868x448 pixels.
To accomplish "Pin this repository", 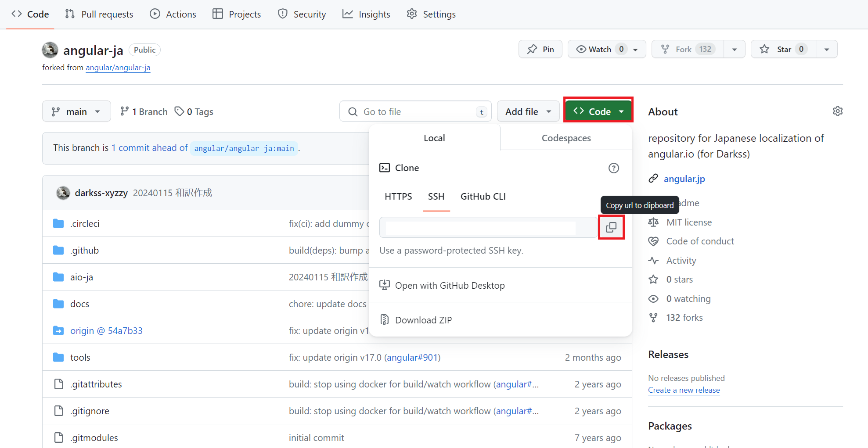I will click(540, 49).
